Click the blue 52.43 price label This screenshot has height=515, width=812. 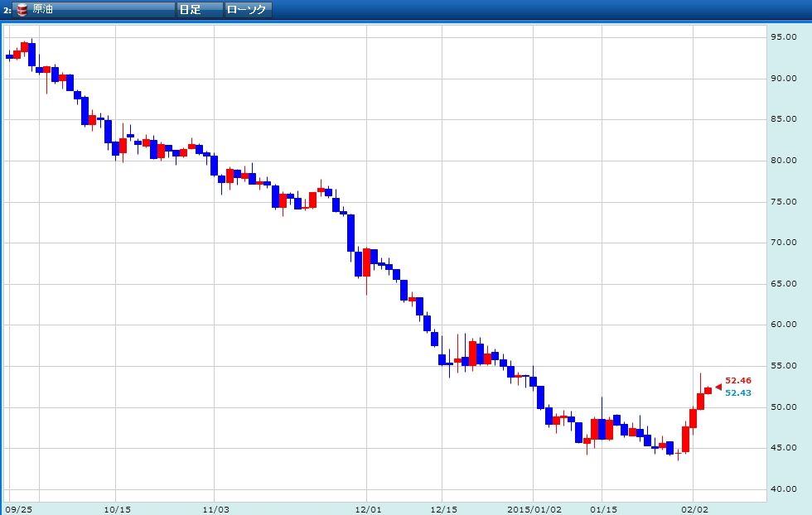738,392
